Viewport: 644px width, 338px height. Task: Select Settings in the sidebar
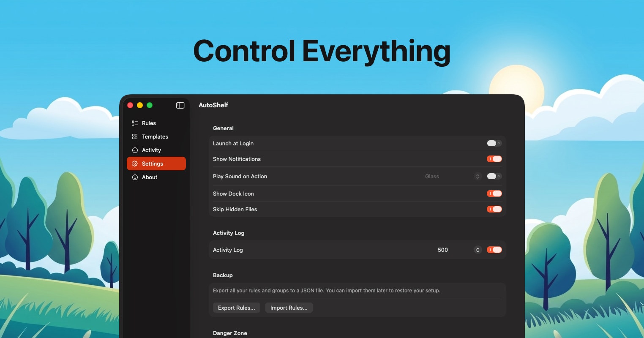156,164
